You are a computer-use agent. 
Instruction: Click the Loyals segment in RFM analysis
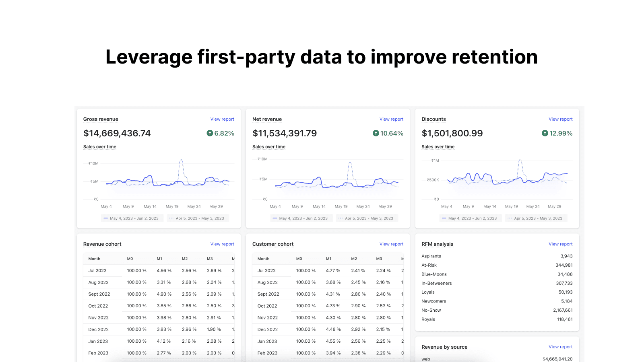tap(428, 292)
